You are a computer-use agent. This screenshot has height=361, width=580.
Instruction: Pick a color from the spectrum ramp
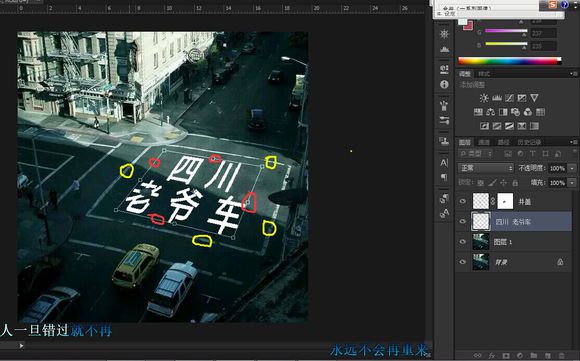pos(510,61)
